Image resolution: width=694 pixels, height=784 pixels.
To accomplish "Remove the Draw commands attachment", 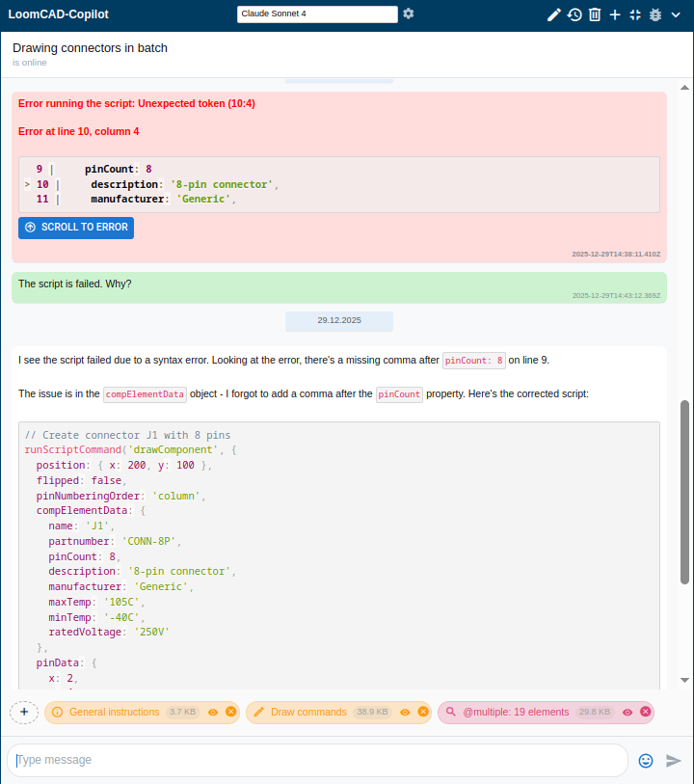I will click(x=423, y=712).
